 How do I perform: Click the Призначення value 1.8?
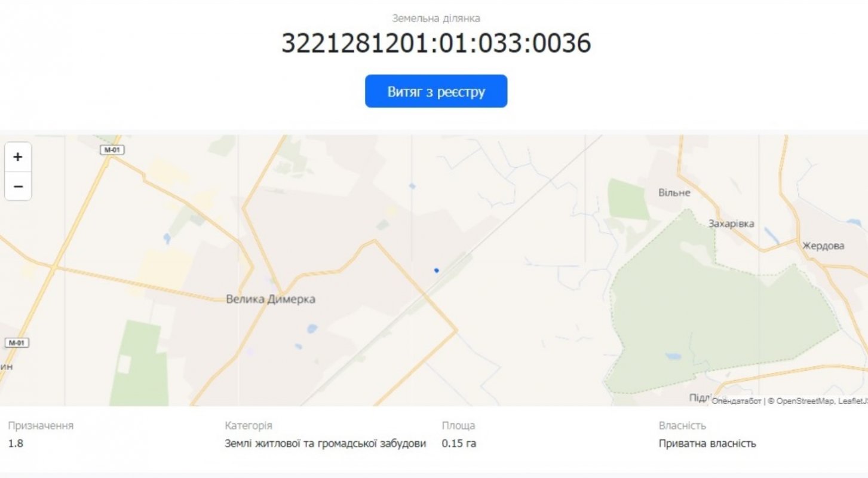(16, 443)
